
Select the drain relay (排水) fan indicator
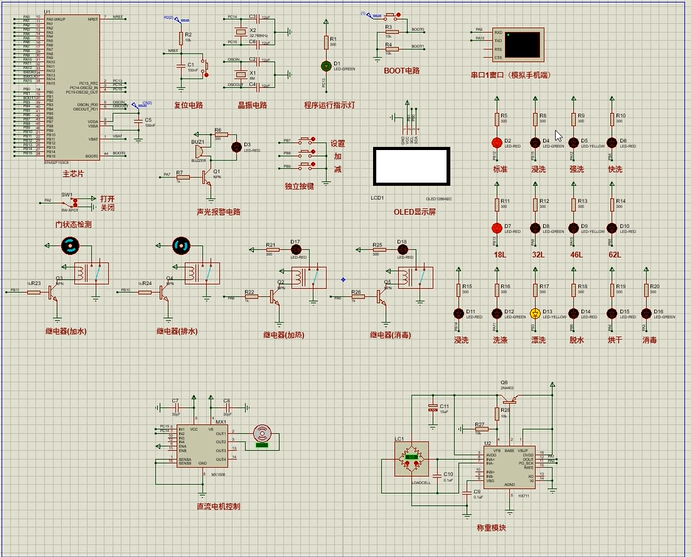pos(181,246)
